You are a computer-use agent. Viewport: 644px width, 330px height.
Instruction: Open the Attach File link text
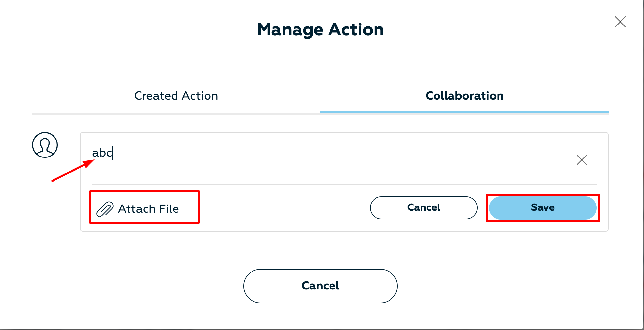(148, 209)
